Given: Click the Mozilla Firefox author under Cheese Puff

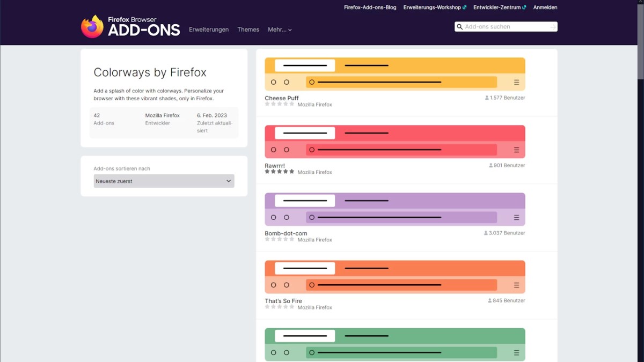Looking at the screenshot, I should click(x=315, y=105).
